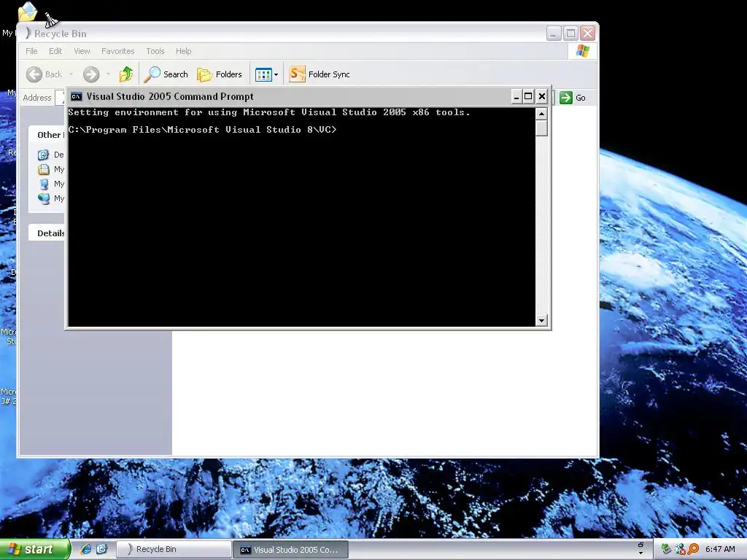
Task: Click the My Documents desktop folder icon
Action: (x=28, y=12)
